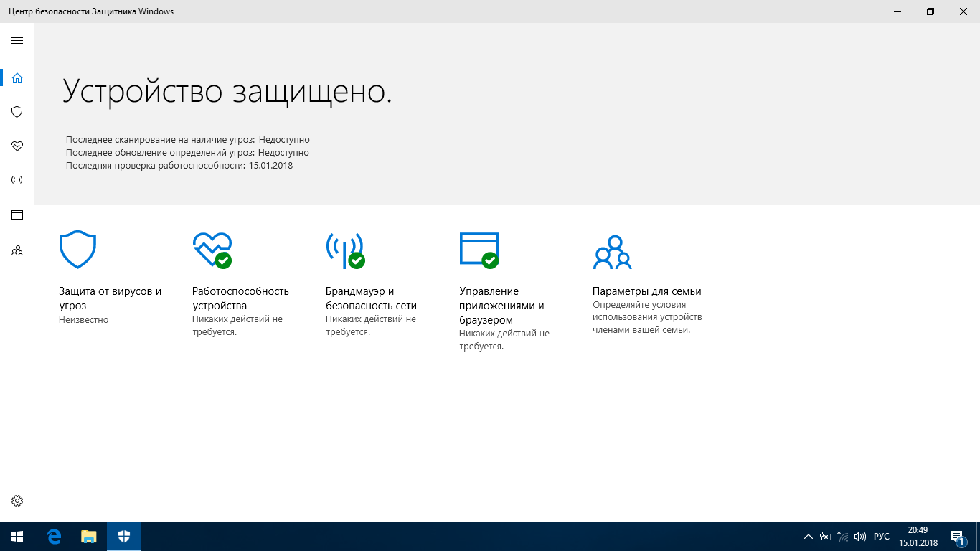Click the large shield icon tile
Viewport: 980px width, 551px height.
click(x=77, y=250)
